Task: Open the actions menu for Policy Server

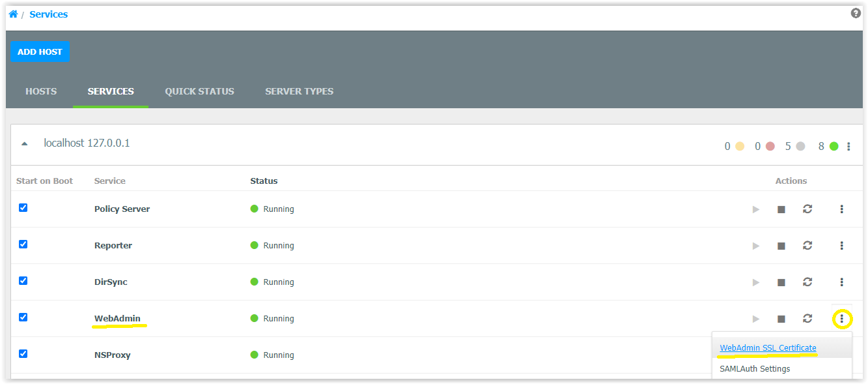Action: point(842,209)
